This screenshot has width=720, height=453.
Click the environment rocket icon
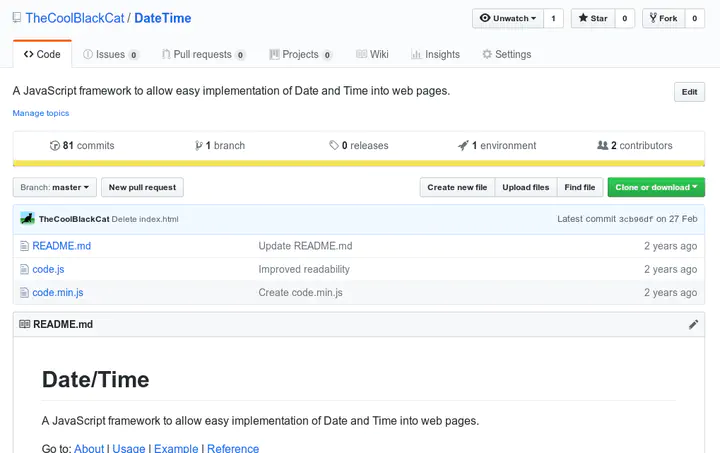(463, 146)
